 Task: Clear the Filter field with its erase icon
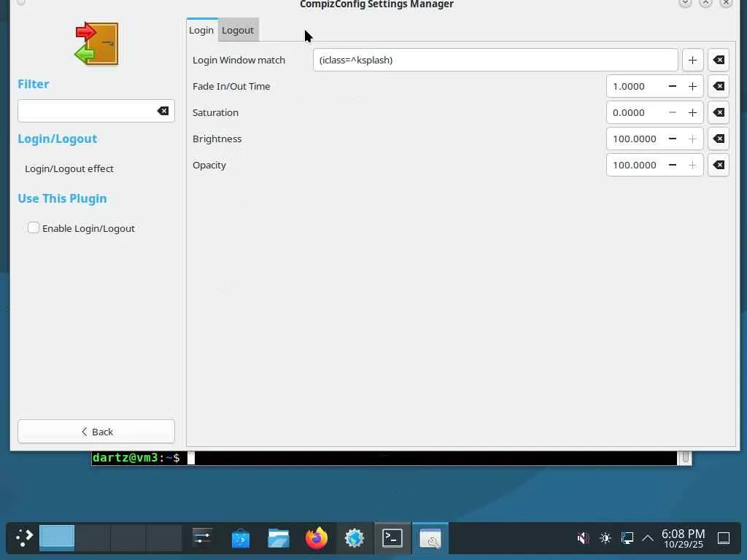[163, 111]
